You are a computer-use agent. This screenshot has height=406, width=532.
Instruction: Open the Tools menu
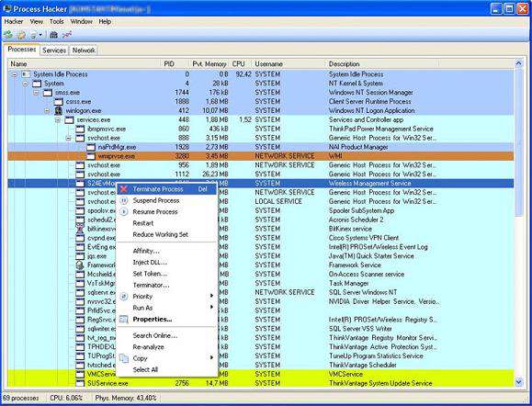(x=56, y=21)
